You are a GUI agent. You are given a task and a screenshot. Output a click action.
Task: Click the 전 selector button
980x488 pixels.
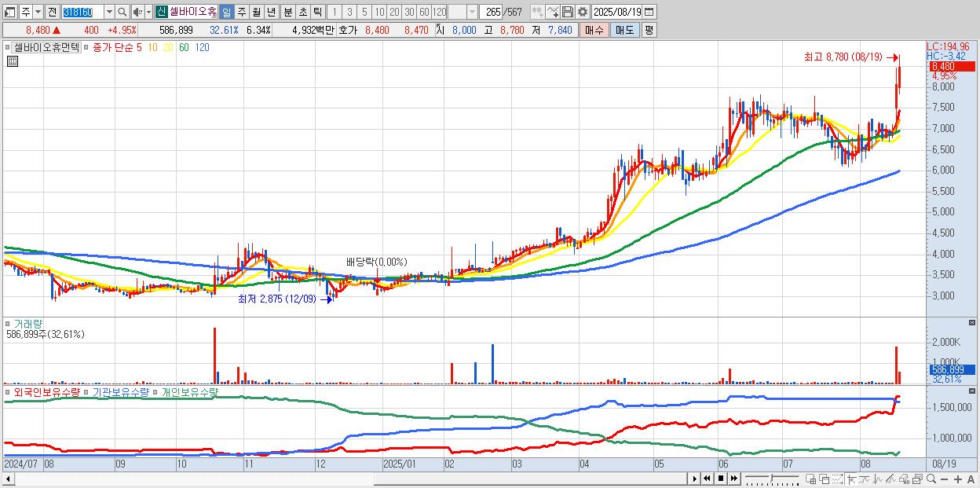pos(52,12)
